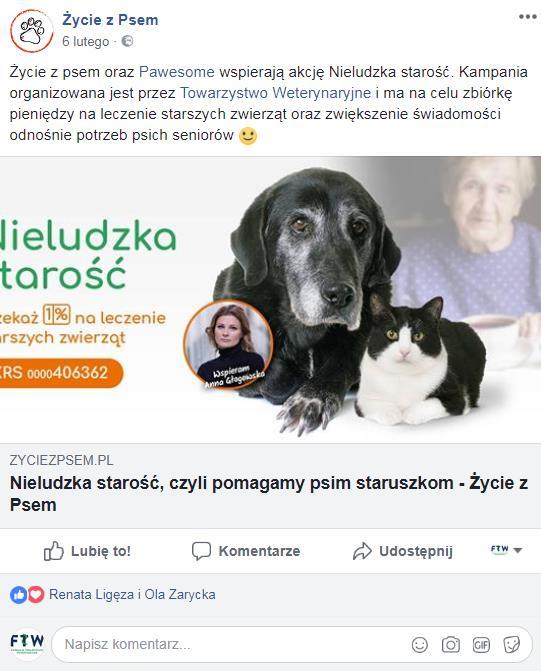This screenshot has height=671, width=541.
Task: Open the sticker picker icon
Action: 511,644
